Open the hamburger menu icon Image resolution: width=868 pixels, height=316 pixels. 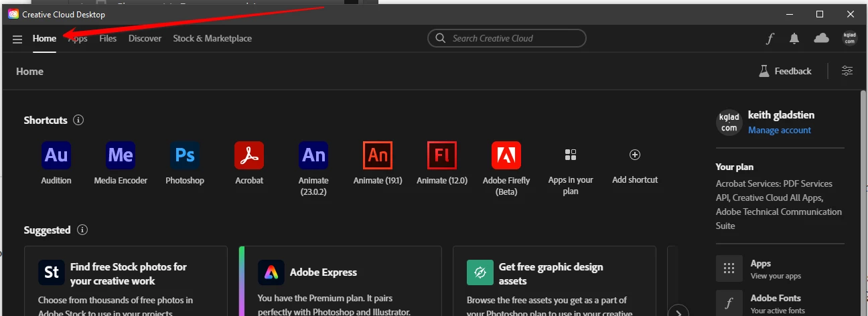(17, 39)
